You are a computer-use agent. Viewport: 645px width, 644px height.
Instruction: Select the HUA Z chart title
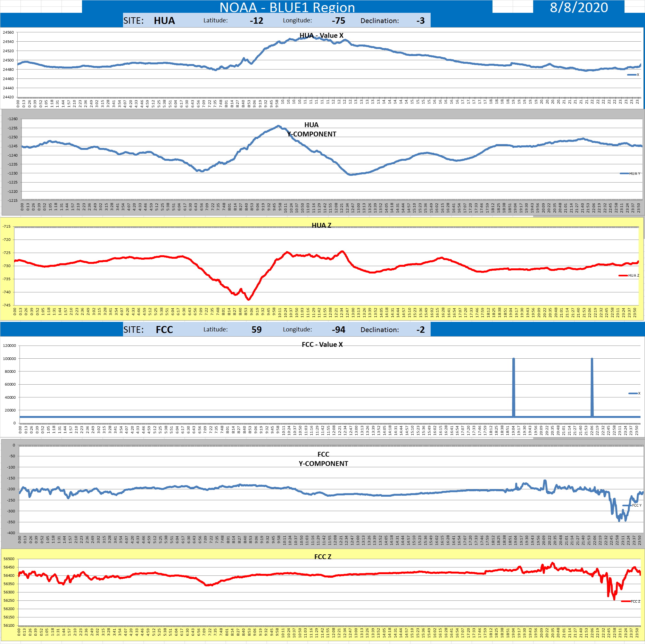[x=321, y=225]
